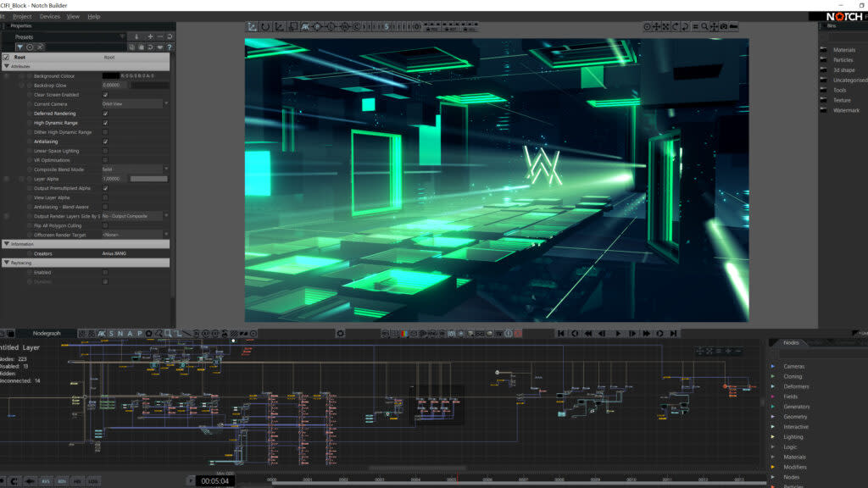Toggle Clear Screen Enabled checkbox
This screenshot has width=868, height=488.
pyautogui.click(x=105, y=95)
